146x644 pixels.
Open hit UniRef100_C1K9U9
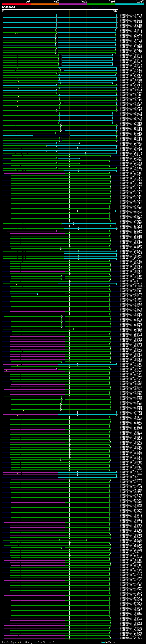pyautogui.click(x=131, y=47)
